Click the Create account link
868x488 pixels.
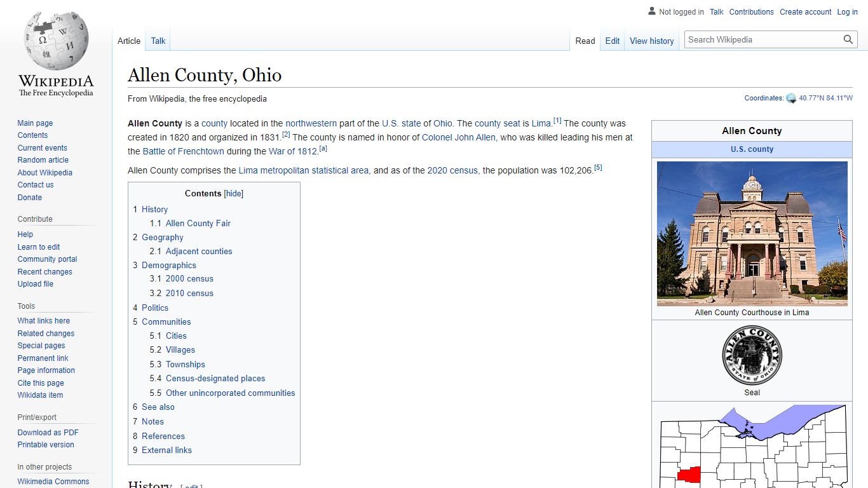pyautogui.click(x=806, y=12)
